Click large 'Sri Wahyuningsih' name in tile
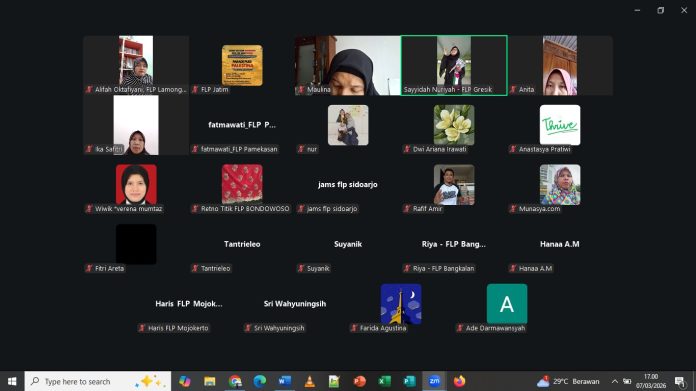Viewport: 696px width, 391px height. (x=295, y=304)
